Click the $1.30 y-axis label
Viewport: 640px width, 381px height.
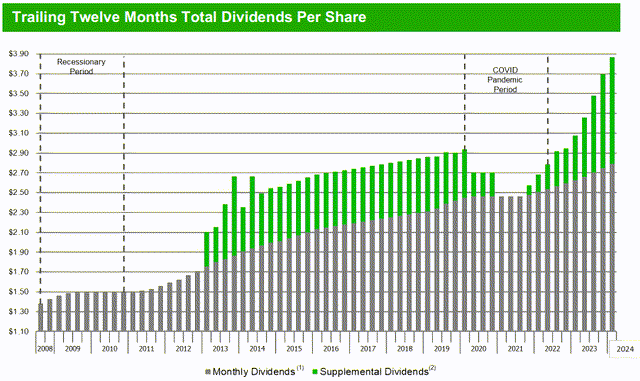19,312
